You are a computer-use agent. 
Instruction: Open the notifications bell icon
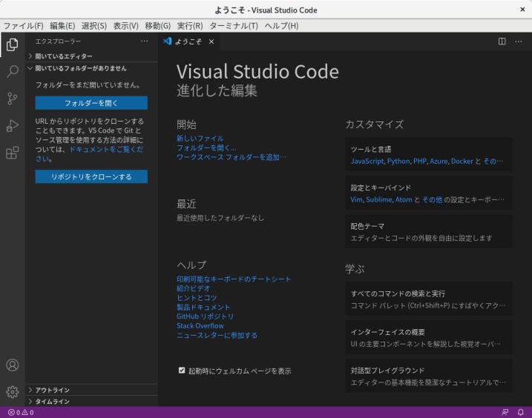click(x=520, y=412)
